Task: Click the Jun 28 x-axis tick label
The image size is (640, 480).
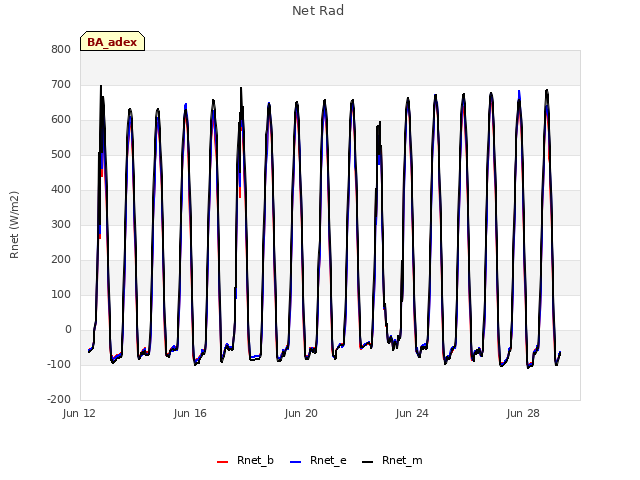Action: [523, 413]
